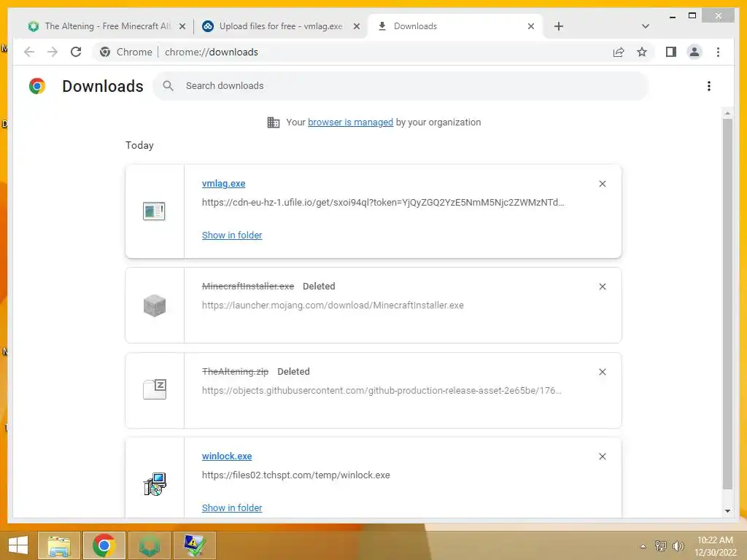Focus the Search downloads field
This screenshot has height=560, width=747.
(x=400, y=86)
